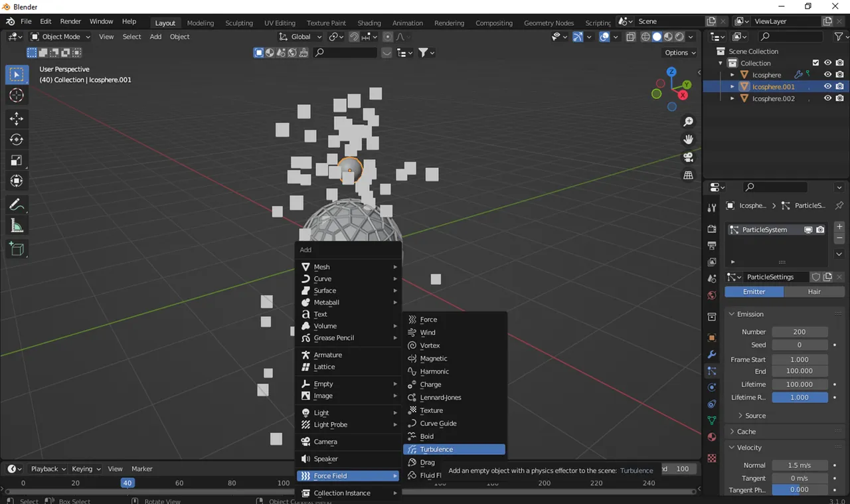Open the Modifier wrench properties tab
This screenshot has height=504, width=850.
pyautogui.click(x=712, y=355)
